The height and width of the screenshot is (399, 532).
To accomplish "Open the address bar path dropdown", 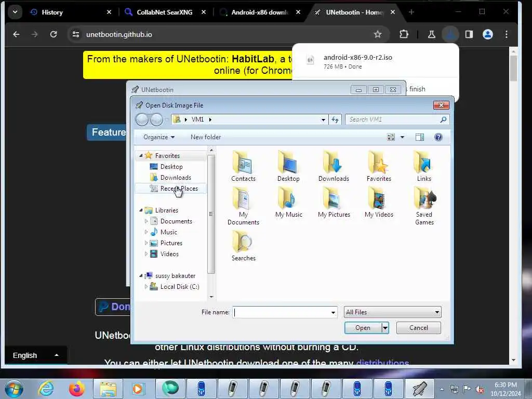I will tap(323, 119).
